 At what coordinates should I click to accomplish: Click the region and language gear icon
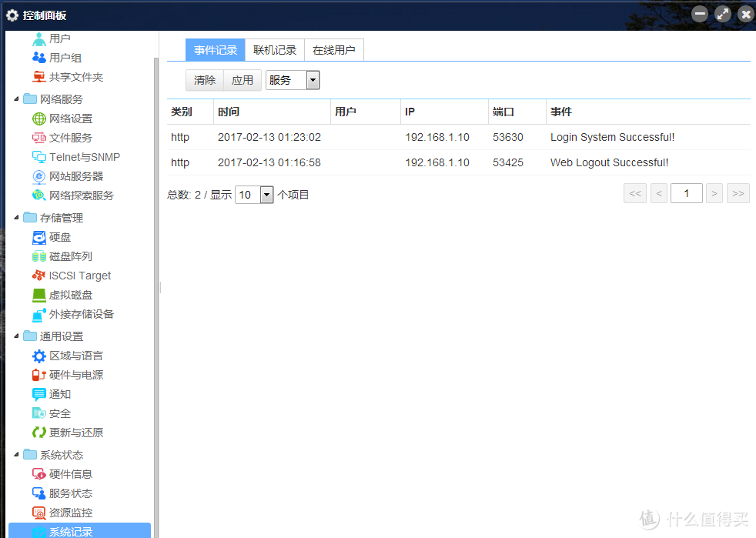point(39,356)
